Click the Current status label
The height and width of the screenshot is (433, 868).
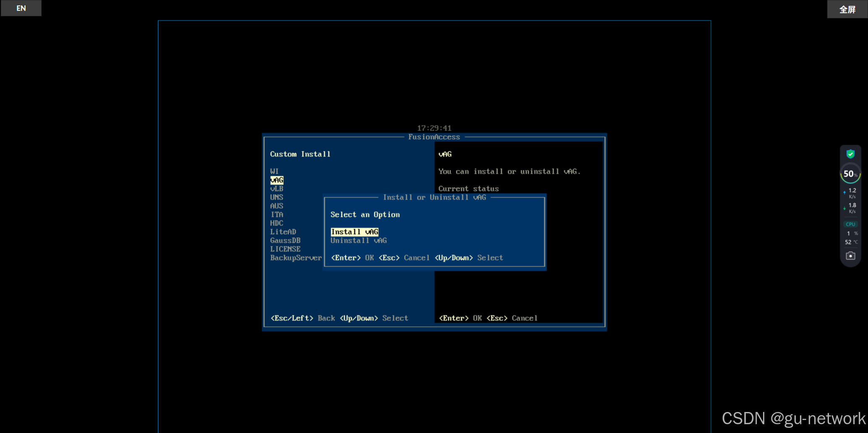[x=469, y=189]
